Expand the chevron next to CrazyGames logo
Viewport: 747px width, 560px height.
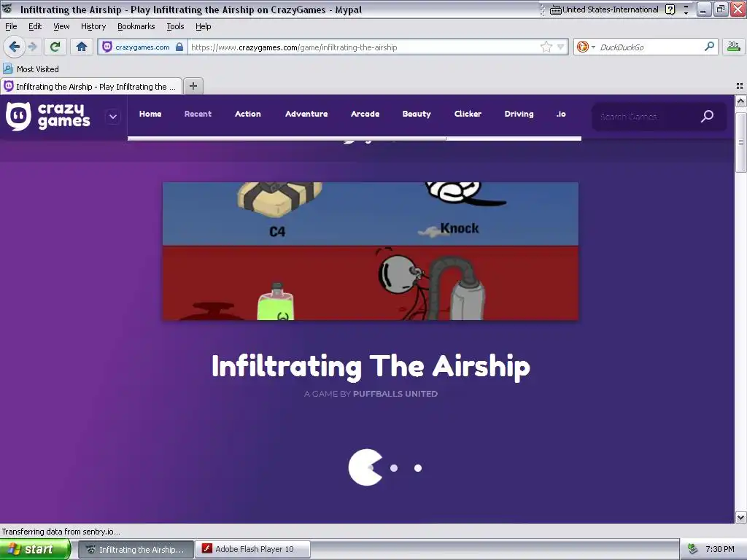pyautogui.click(x=113, y=116)
